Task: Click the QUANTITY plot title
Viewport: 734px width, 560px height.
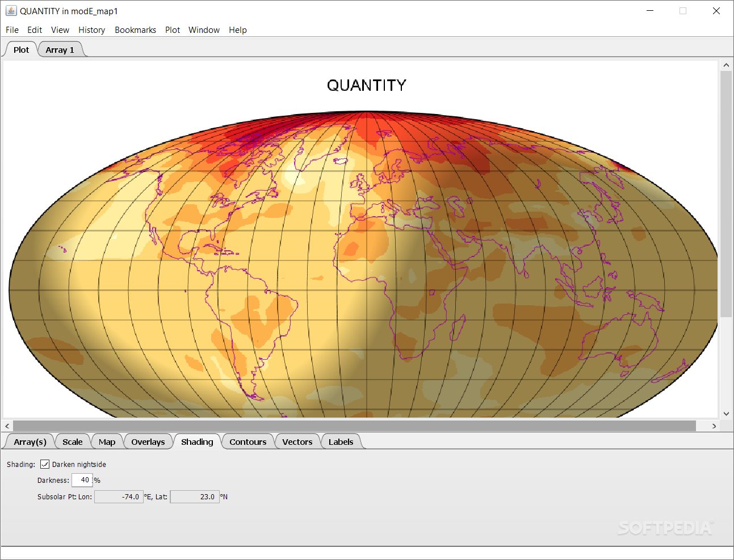Action: pyautogui.click(x=367, y=85)
